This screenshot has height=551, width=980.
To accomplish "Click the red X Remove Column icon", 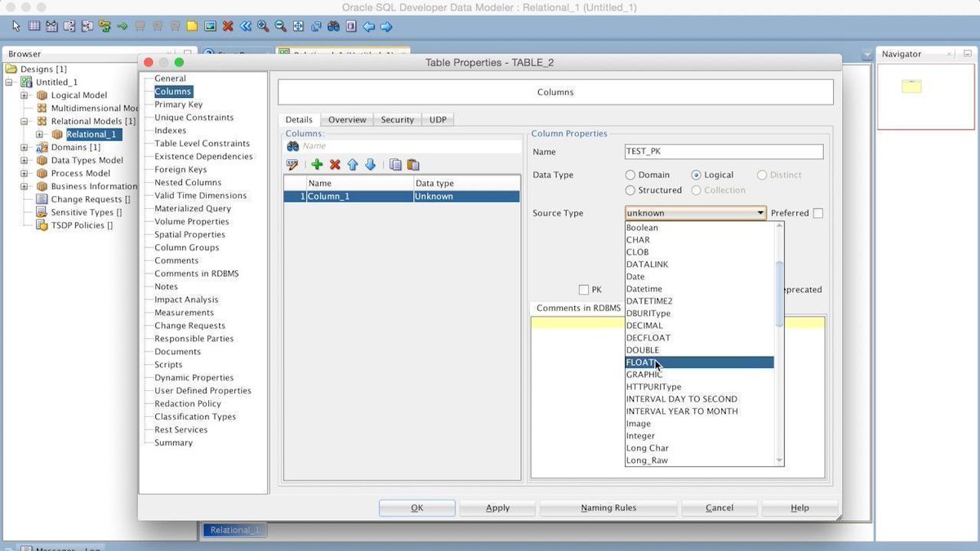I will pyautogui.click(x=335, y=165).
